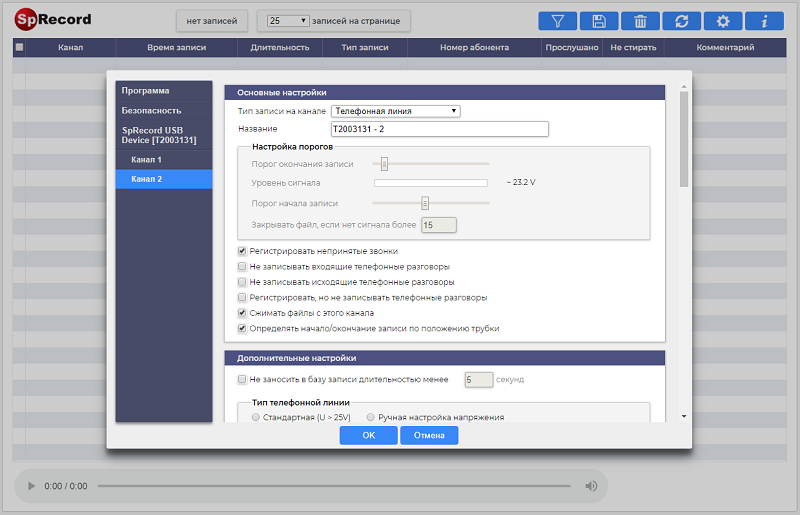The height and width of the screenshot is (515, 800).
Task: Click the '0:00 / 0:00' time display
Action: click(x=66, y=486)
